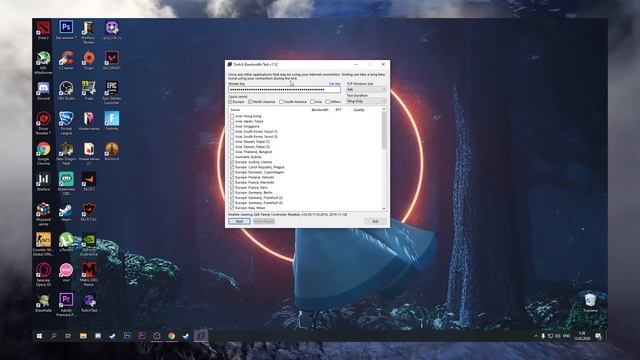Image resolution: width=640 pixels, height=360 pixels.
Task: Click the Get key link
Action: (335, 84)
